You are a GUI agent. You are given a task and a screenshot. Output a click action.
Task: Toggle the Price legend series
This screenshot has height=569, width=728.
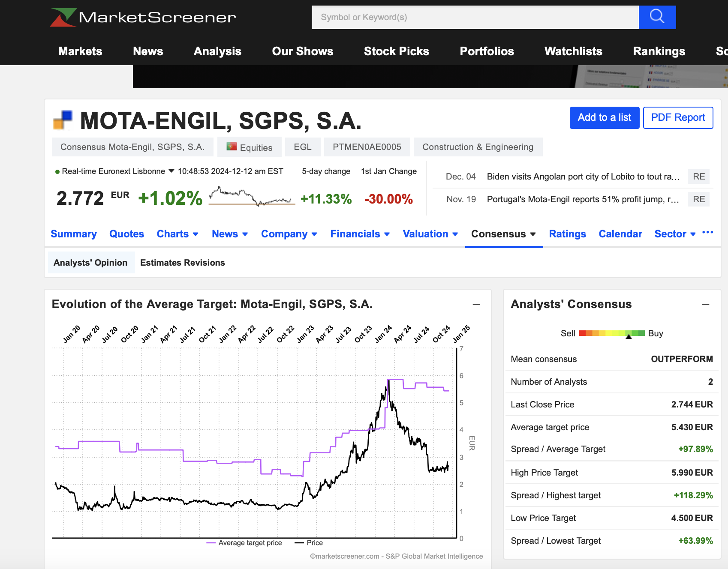coord(309,543)
